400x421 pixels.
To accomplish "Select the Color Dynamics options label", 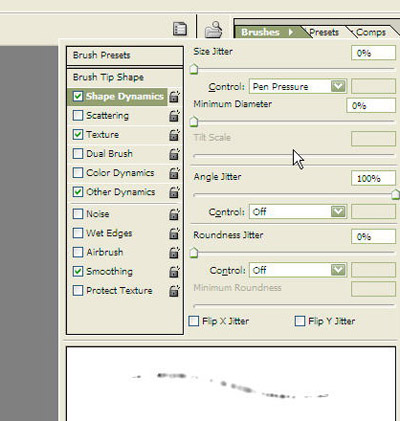I will [x=120, y=173].
